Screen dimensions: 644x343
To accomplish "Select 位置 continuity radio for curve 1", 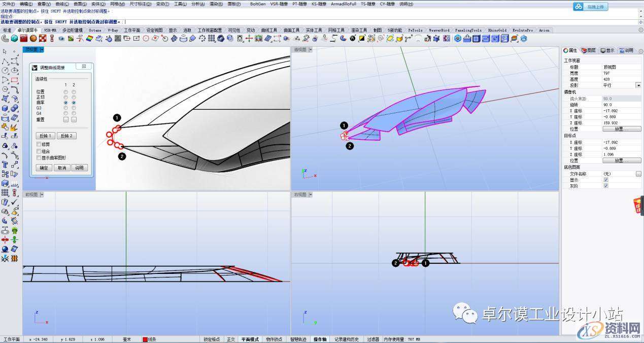I will [x=65, y=91].
